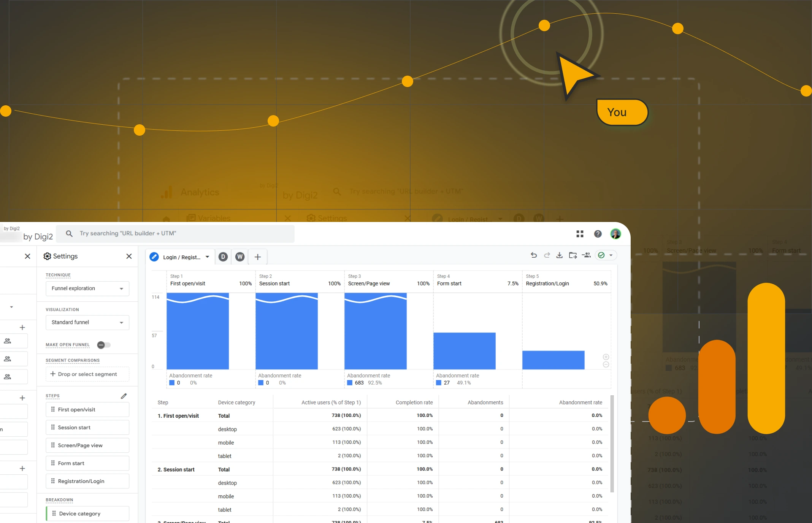Click the share exploration people icon

point(587,255)
